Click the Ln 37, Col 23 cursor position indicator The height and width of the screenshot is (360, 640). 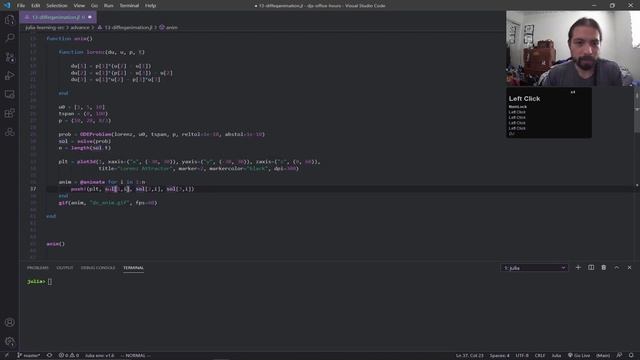[x=469, y=356]
